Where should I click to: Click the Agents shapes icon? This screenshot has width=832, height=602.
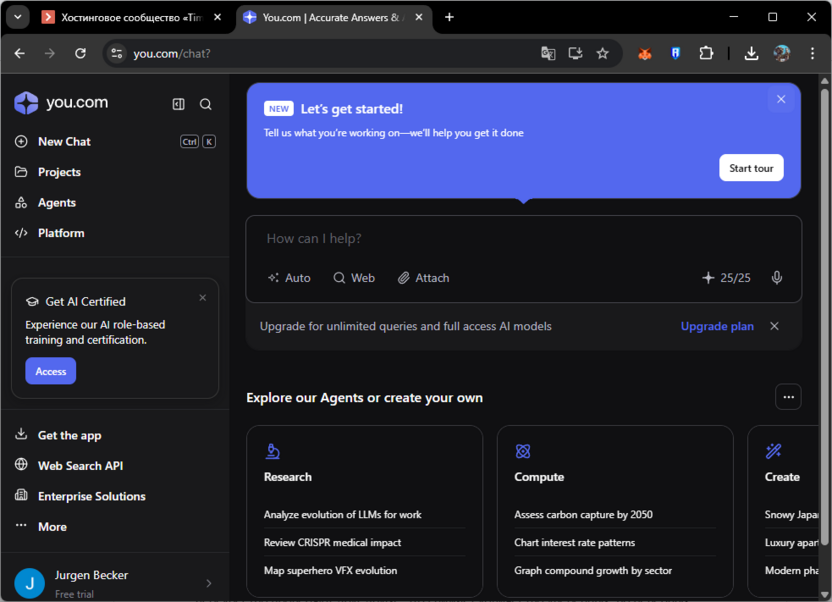[21, 203]
